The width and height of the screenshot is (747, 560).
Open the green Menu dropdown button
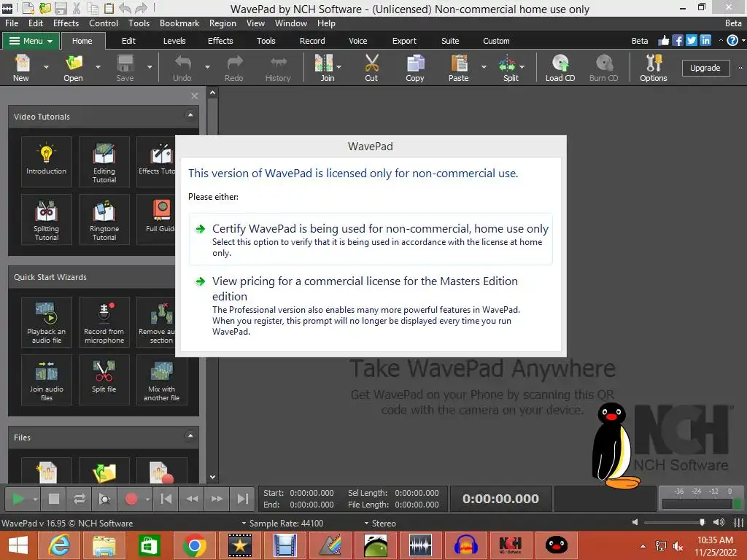(x=31, y=41)
